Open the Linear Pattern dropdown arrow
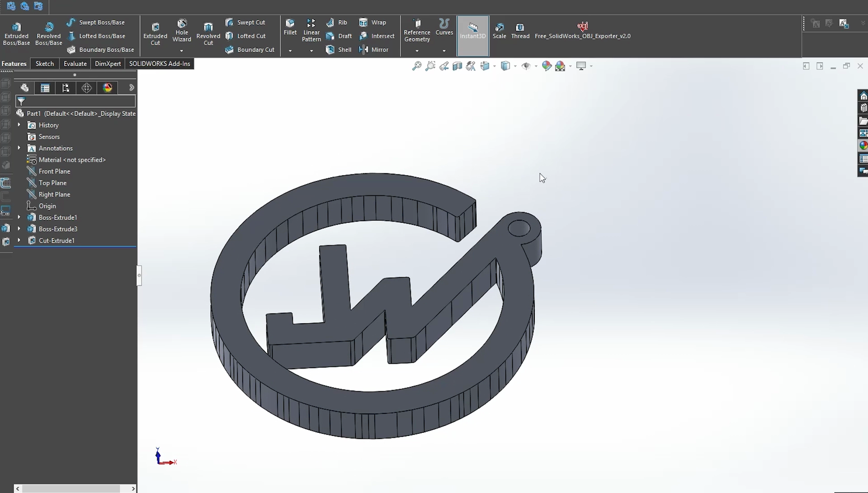Image resolution: width=868 pixels, height=493 pixels. pos(311,51)
